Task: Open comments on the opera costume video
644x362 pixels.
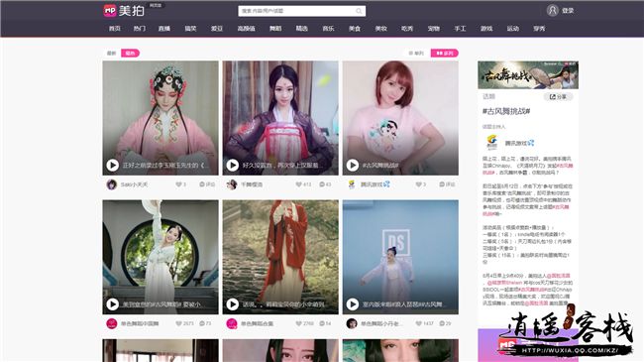Action: (x=207, y=184)
